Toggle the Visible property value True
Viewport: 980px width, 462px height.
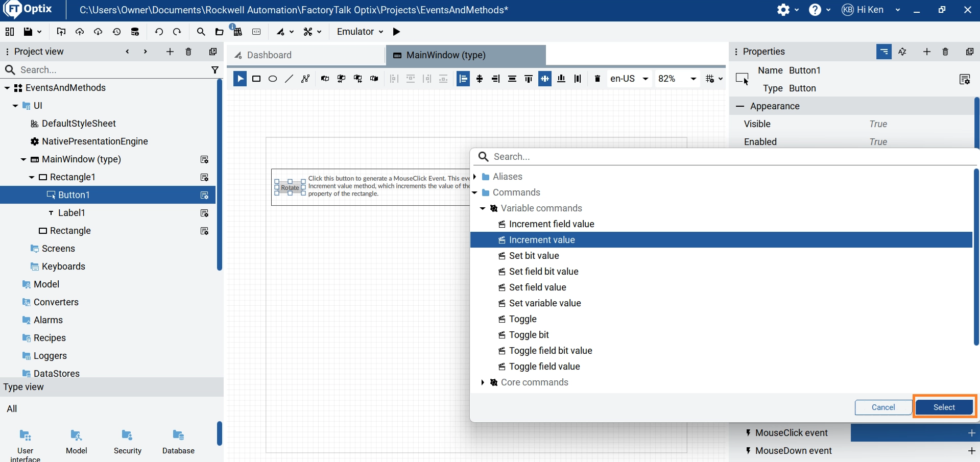[x=878, y=124]
